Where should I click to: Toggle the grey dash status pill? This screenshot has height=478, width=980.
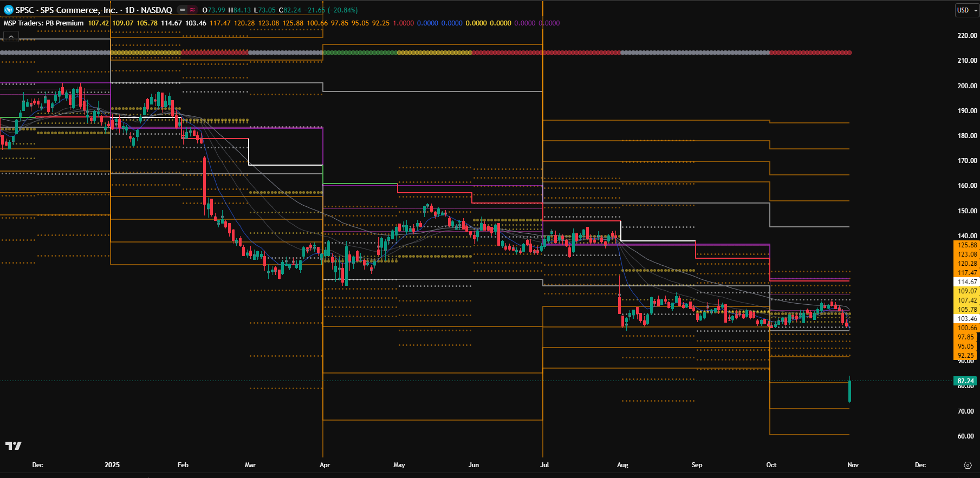tap(183, 10)
